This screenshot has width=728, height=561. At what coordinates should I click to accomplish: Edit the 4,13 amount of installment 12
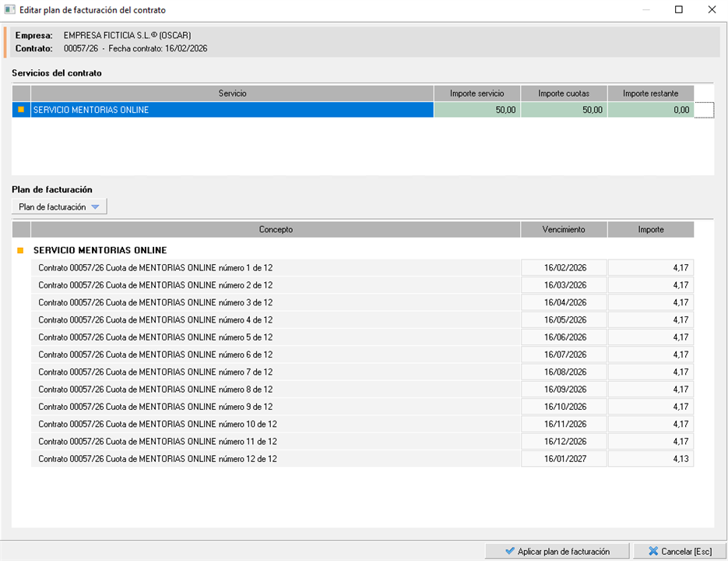click(x=650, y=459)
